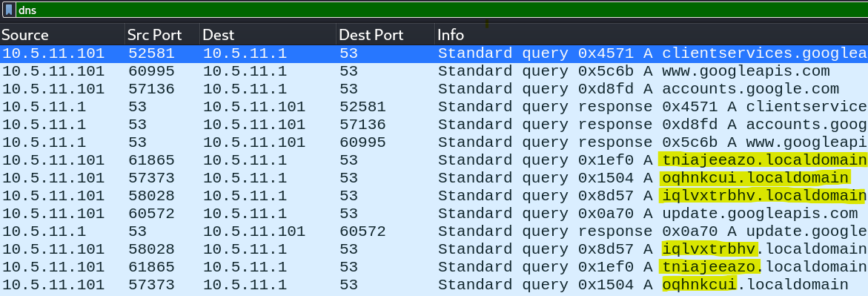
Task: Click destination port 52581 in the Dest Port column
Action: click(x=362, y=107)
